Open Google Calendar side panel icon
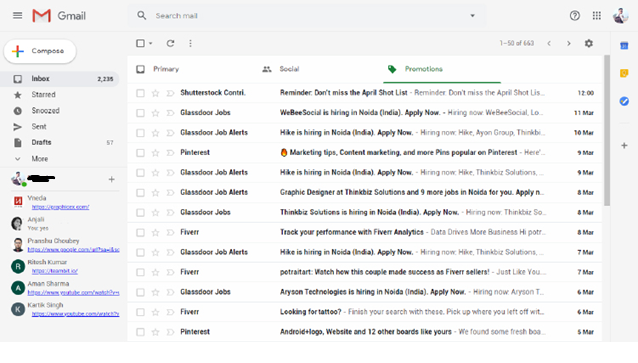Screen dimensions: 638x363 tap(624, 46)
